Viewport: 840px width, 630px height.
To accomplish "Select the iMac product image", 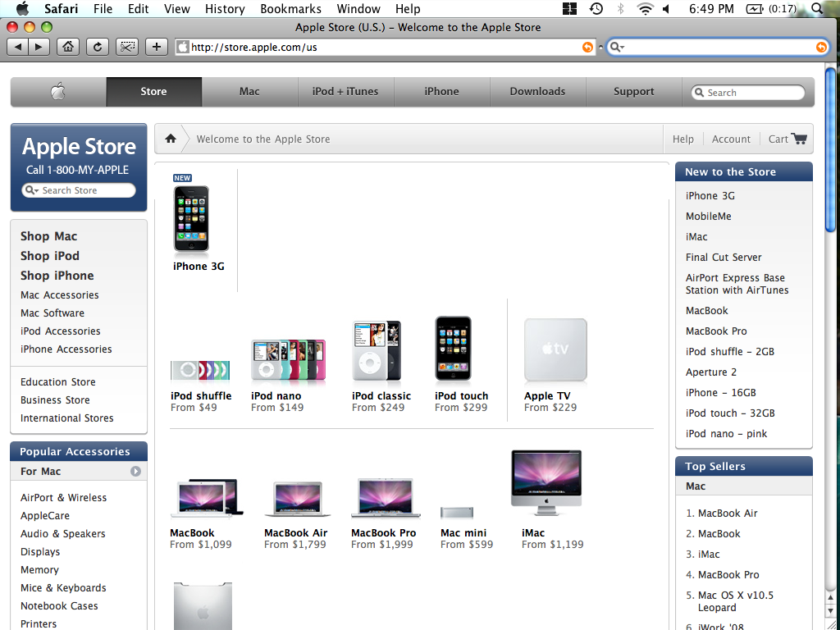I will (546, 483).
